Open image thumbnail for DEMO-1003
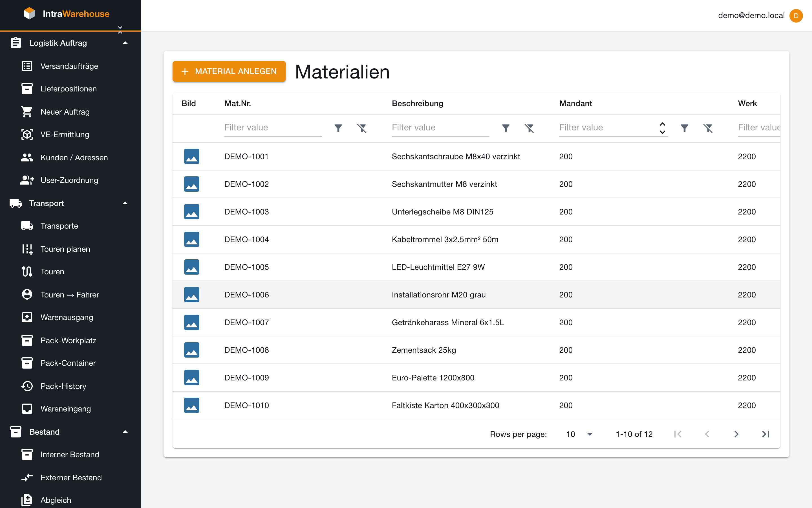Viewport: 812px width, 508px height. point(192,212)
